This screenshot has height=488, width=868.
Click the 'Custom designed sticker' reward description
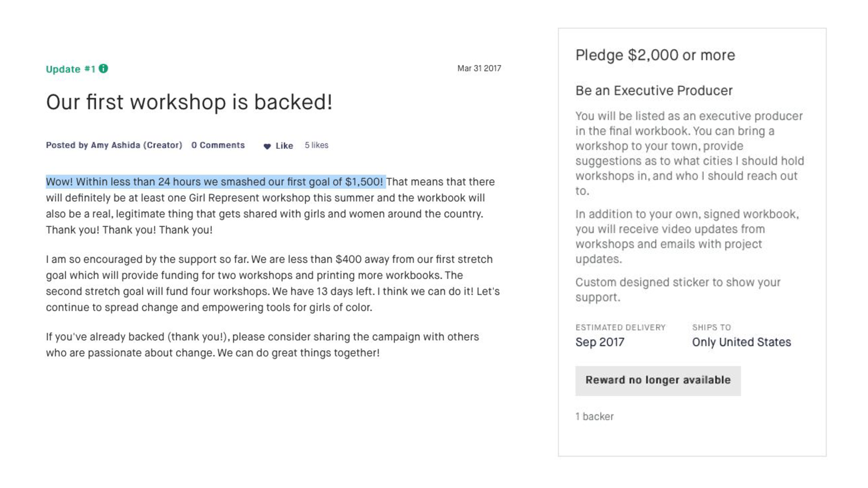pyautogui.click(x=678, y=290)
